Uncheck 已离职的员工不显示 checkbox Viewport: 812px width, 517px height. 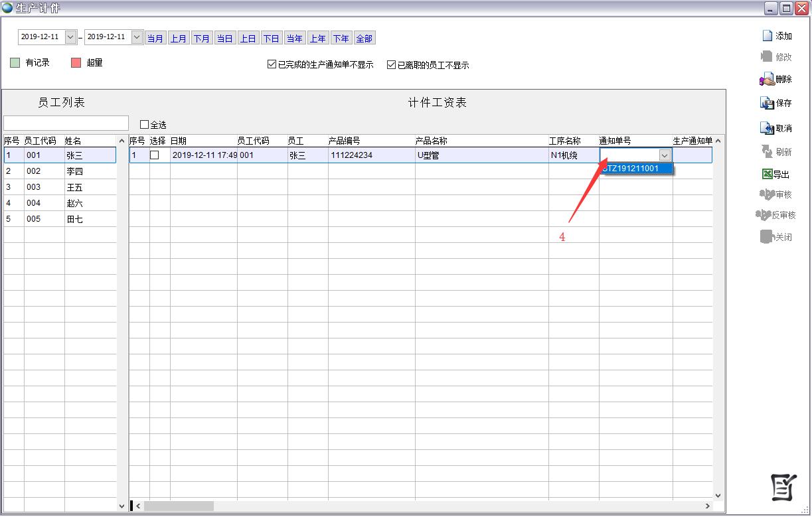(392, 65)
